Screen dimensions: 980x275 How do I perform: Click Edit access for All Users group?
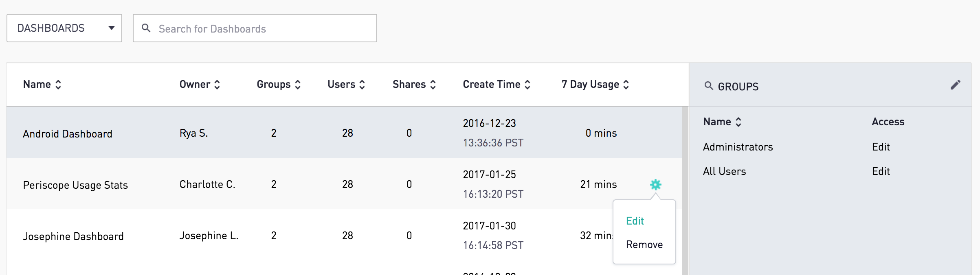(881, 171)
